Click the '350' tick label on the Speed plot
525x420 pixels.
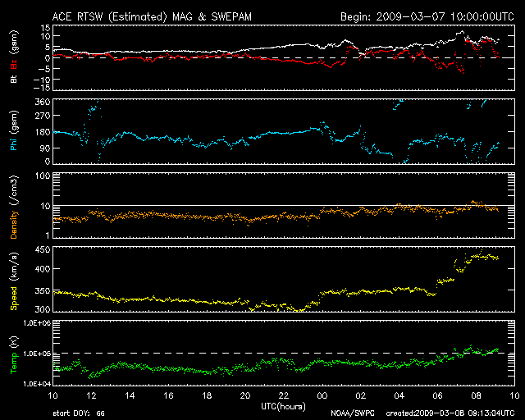[x=43, y=290]
